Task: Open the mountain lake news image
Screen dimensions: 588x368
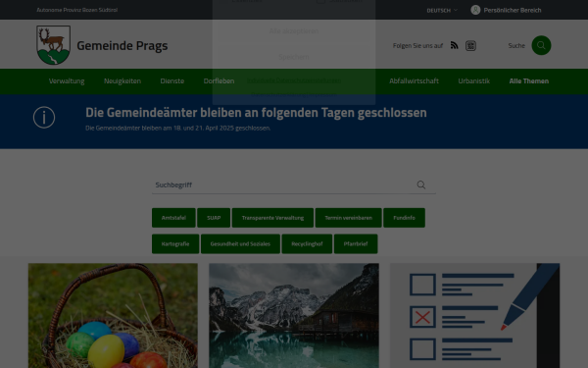Action: [294, 315]
